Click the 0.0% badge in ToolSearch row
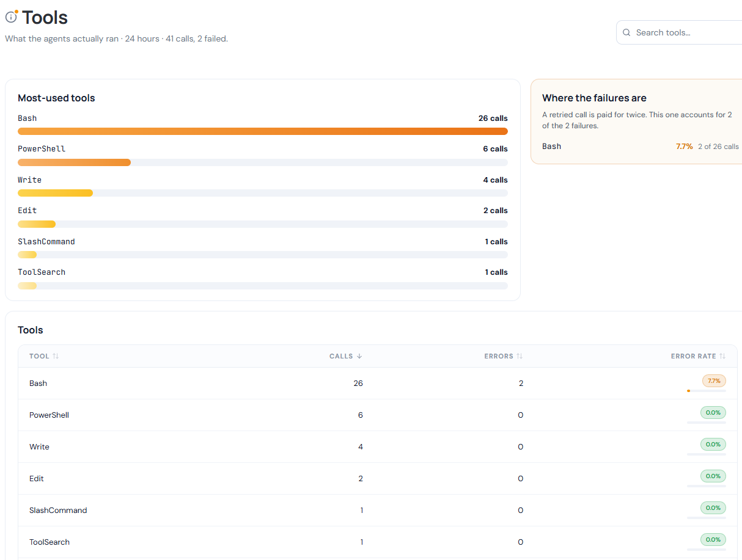Image resolution: width=742 pixels, height=560 pixels. pyautogui.click(x=713, y=539)
